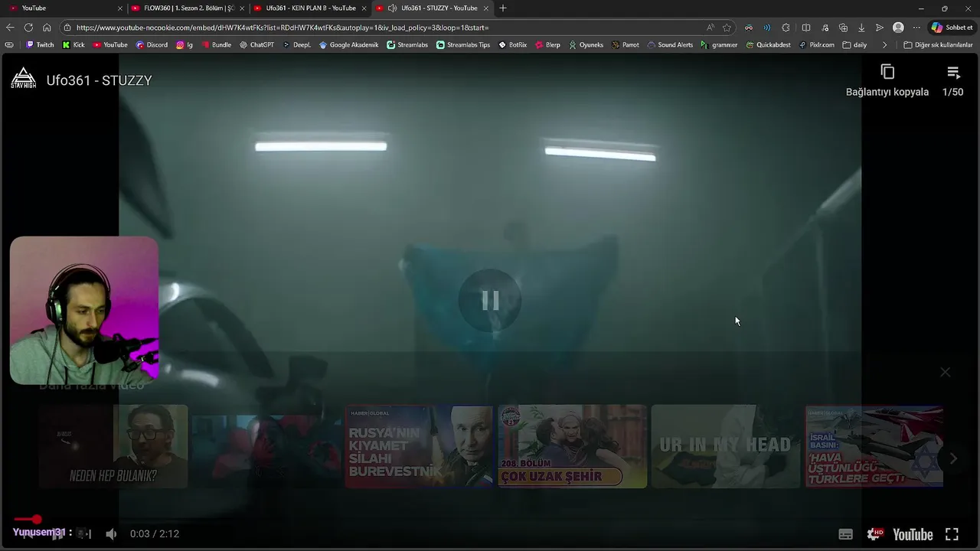
Task: Open the Pixlr.com bookmark
Action: pos(816,44)
